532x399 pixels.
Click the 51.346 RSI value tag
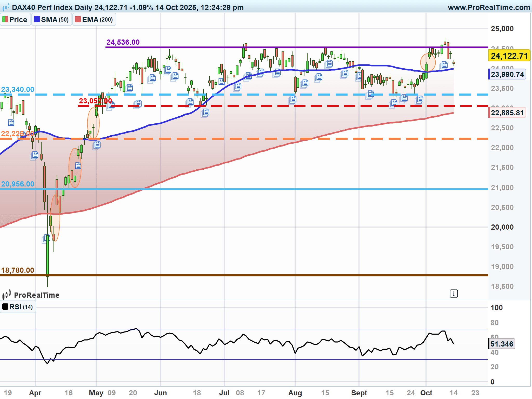click(x=501, y=344)
